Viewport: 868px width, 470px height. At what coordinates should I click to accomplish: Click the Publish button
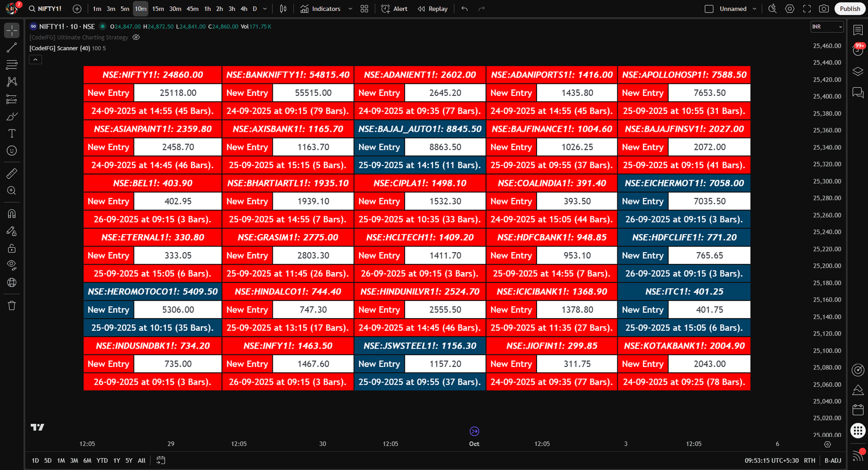click(850, 9)
